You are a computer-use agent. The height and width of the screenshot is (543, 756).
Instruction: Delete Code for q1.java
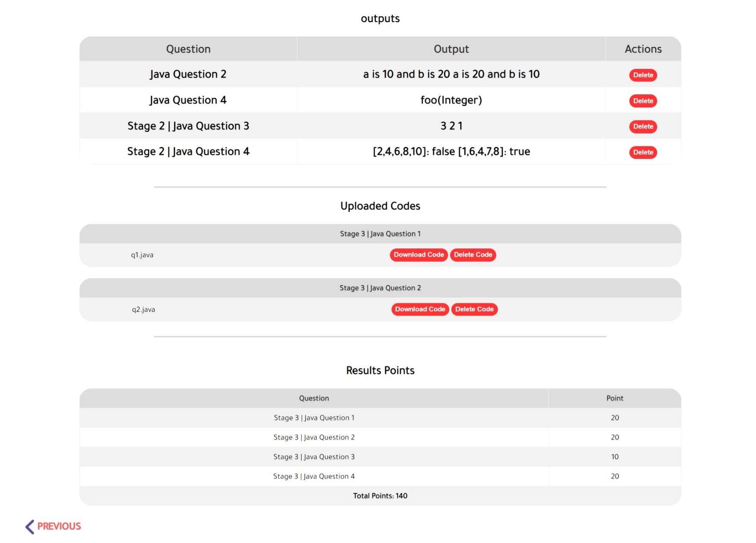tap(473, 255)
